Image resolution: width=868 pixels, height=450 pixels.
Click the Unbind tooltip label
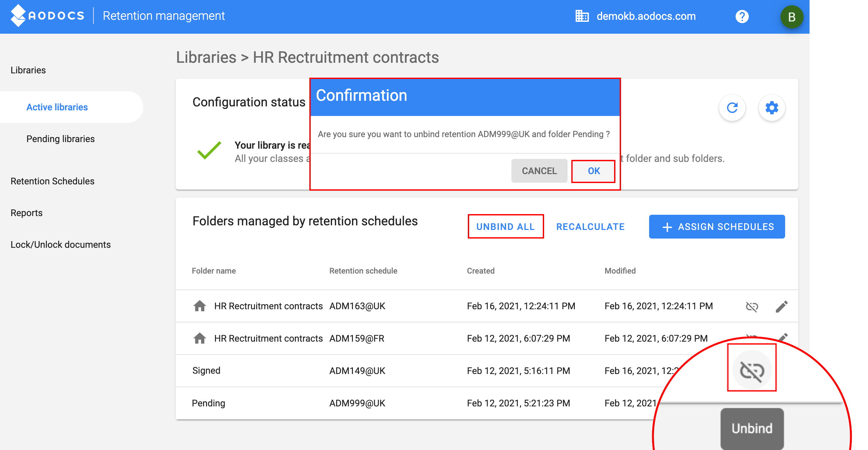pyautogui.click(x=752, y=429)
